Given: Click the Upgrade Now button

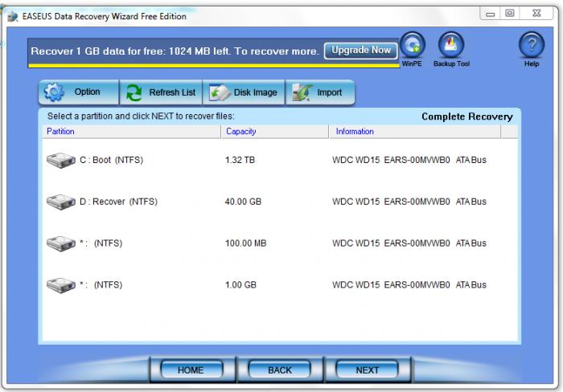Looking at the screenshot, I should pyautogui.click(x=361, y=51).
